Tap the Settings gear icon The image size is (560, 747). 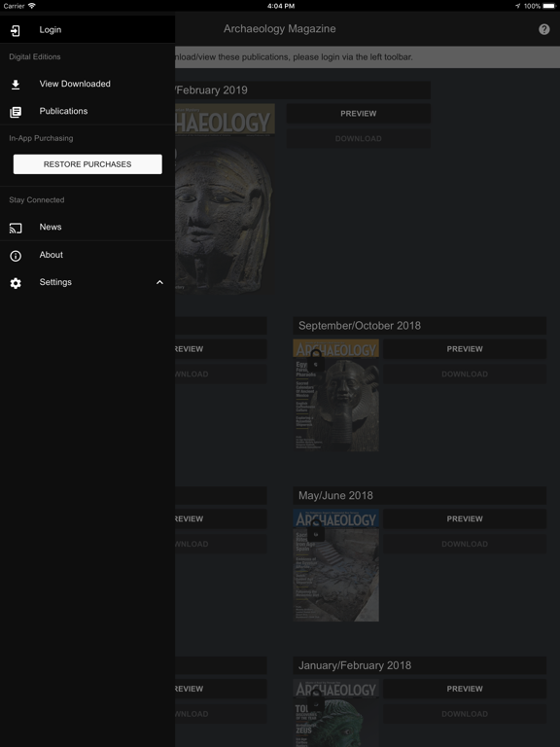point(16,283)
